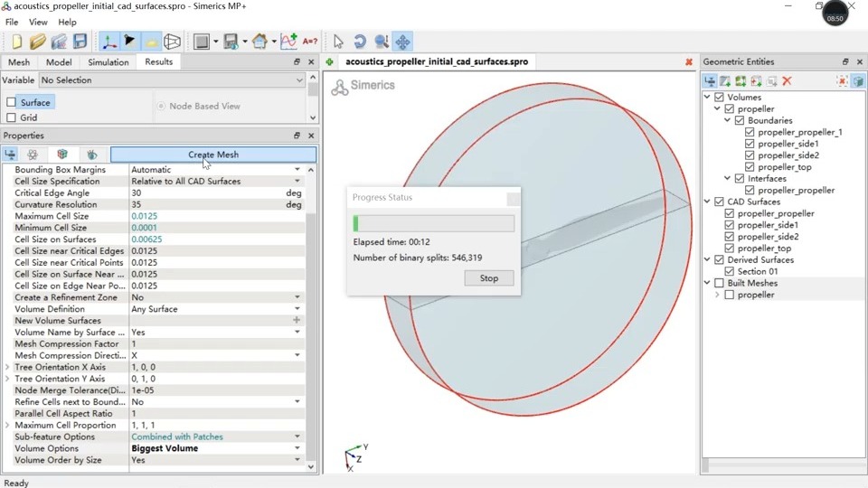
Task: Uncheck the Volumes checkbox
Action: [719, 97]
